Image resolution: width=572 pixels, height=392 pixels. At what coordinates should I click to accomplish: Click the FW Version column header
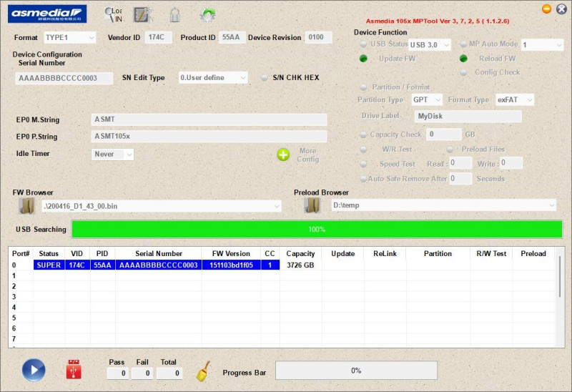tap(231, 254)
